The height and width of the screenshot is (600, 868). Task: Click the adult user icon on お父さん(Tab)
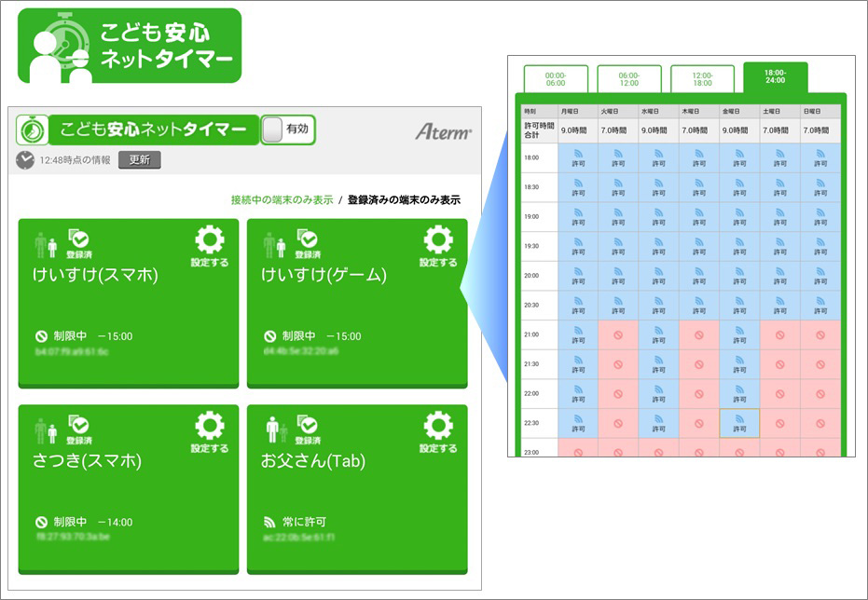click(271, 430)
